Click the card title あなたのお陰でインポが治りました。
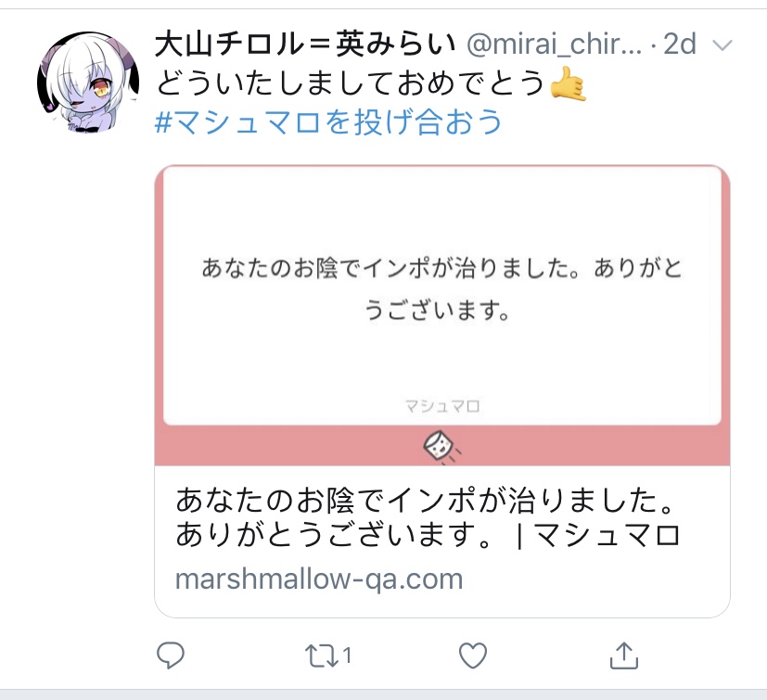This screenshot has height=700, width=767. (x=426, y=500)
